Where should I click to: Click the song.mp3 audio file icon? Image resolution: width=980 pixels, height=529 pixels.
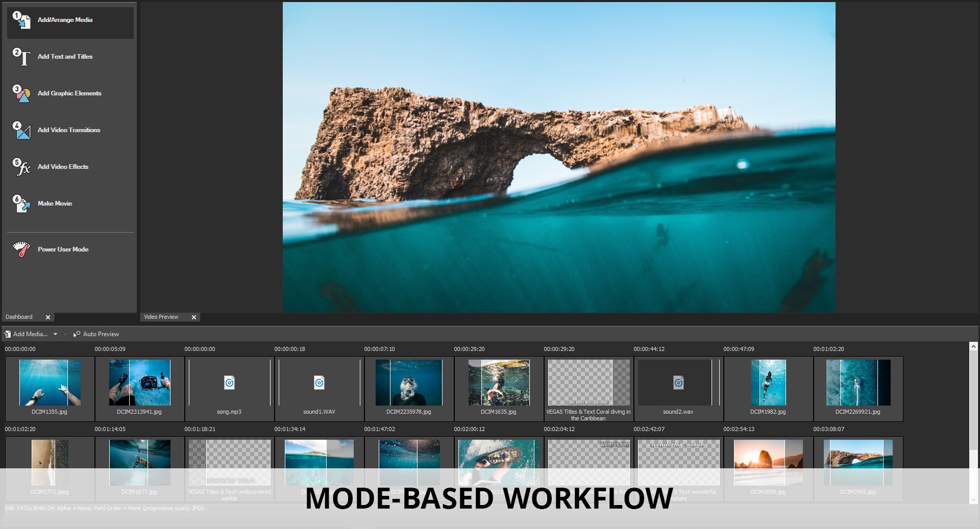pos(229,383)
